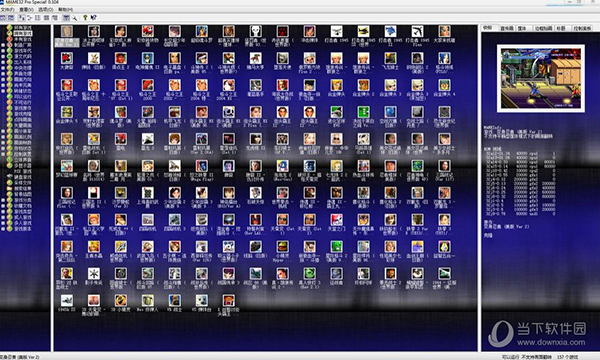Select the 大牌皇 red card game icon
The height and width of the screenshot is (360, 600).
point(67,58)
